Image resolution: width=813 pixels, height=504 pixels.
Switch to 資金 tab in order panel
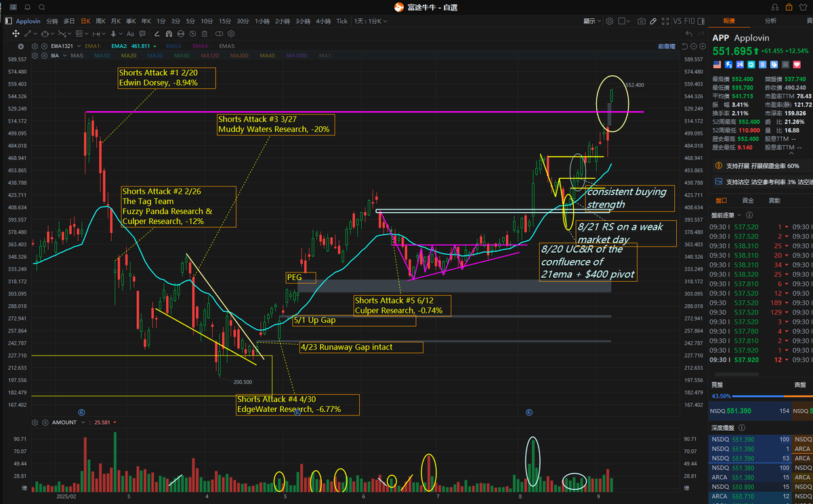pyautogui.click(x=748, y=200)
